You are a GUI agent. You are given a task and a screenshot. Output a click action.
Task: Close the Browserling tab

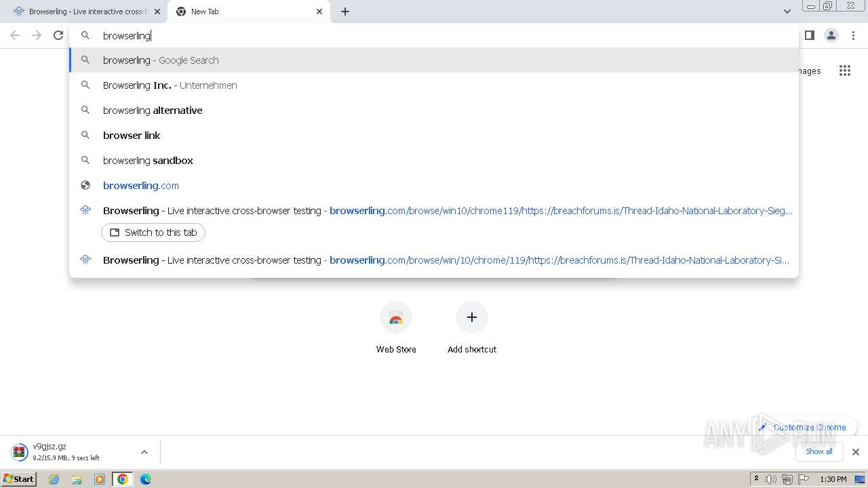157,12
